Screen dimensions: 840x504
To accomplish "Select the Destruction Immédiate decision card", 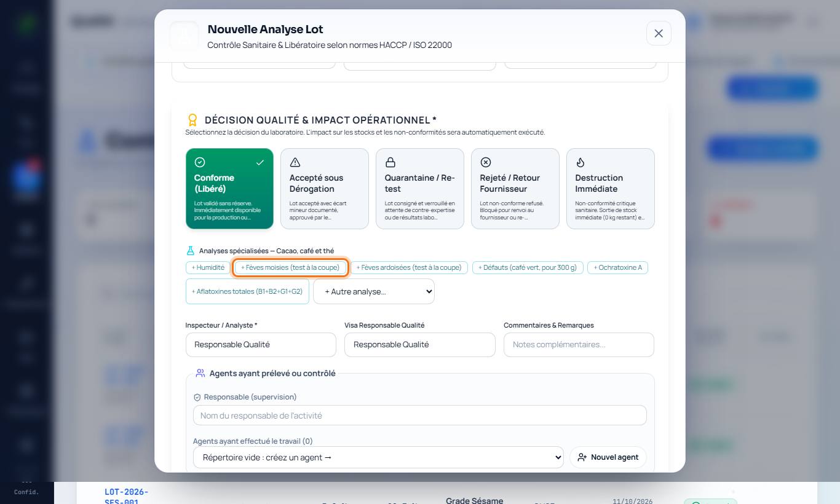I will [611, 189].
